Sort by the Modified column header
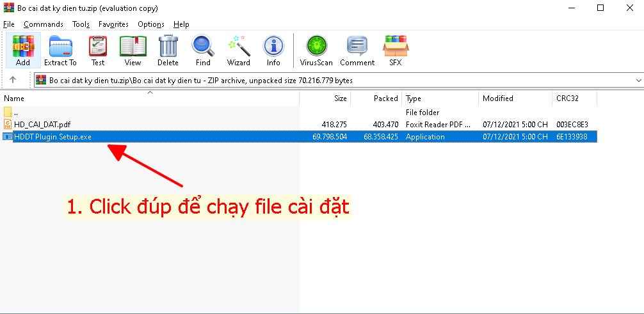The image size is (644, 314). [x=515, y=98]
